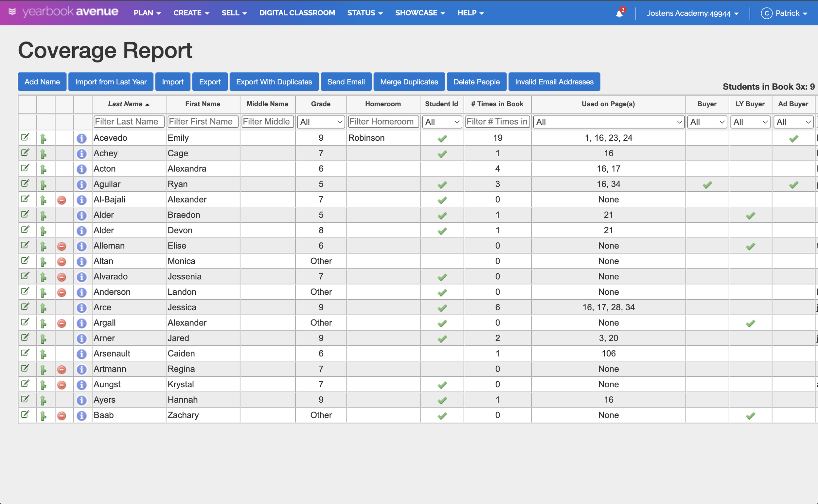Image resolution: width=818 pixels, height=504 pixels.
Task: Click the Filter Homeroom field
Action: (383, 122)
